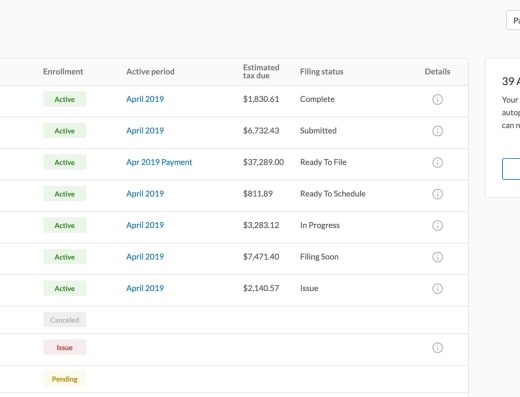Click the yellow Pending enrollment badge
520x397 pixels.
(x=65, y=379)
